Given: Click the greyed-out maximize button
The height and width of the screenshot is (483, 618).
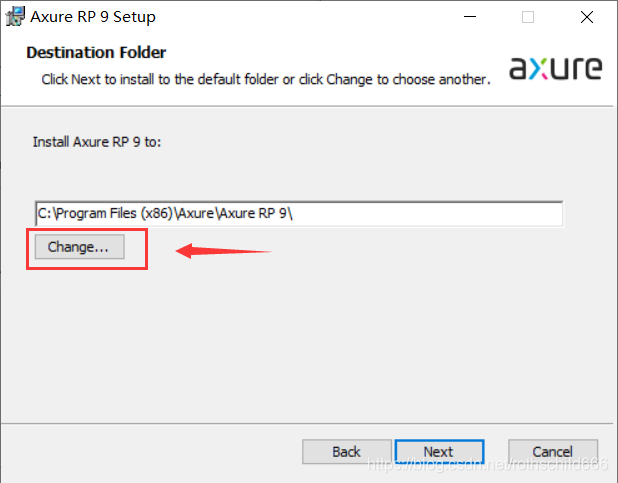Looking at the screenshot, I should pos(528,17).
